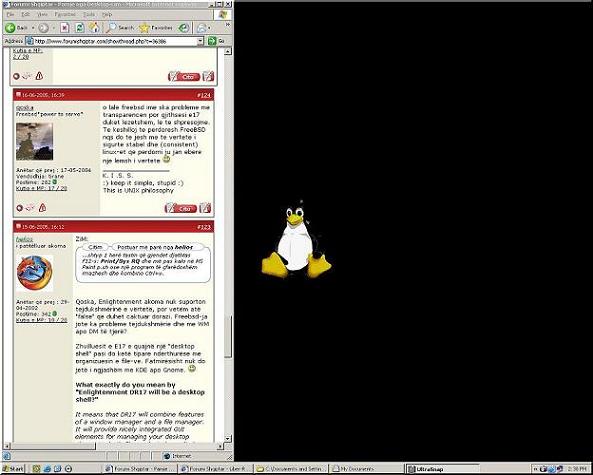Click the vertical scrollbar up arrow
This screenshot has height=475, width=593.
pos(228,51)
